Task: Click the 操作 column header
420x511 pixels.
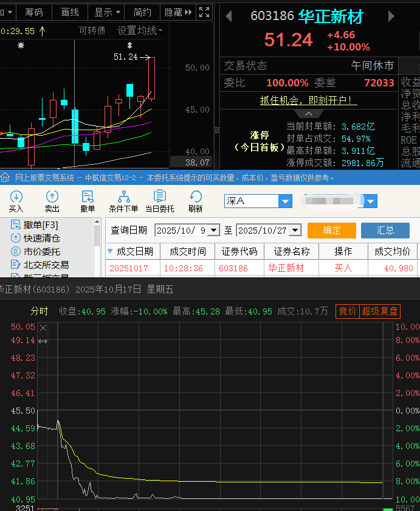Action: coord(343,251)
